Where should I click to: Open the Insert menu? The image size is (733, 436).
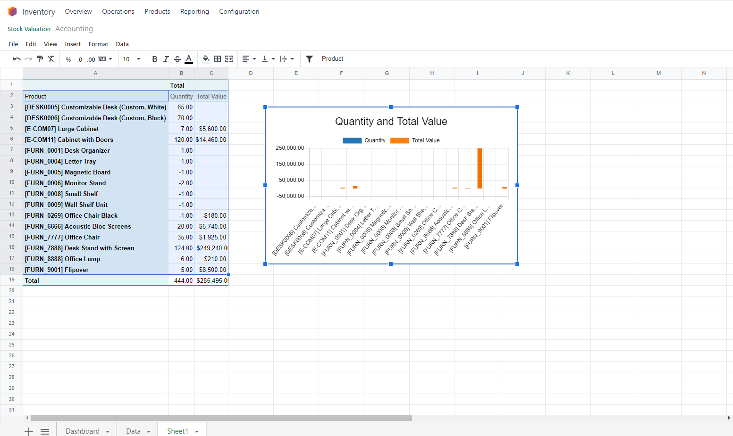click(x=72, y=44)
